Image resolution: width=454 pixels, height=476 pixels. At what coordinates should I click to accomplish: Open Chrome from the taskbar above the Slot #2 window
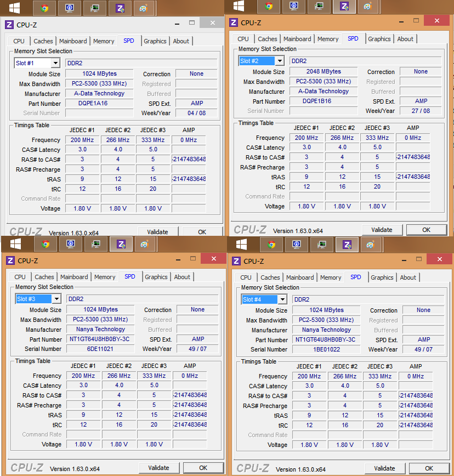click(x=269, y=6)
